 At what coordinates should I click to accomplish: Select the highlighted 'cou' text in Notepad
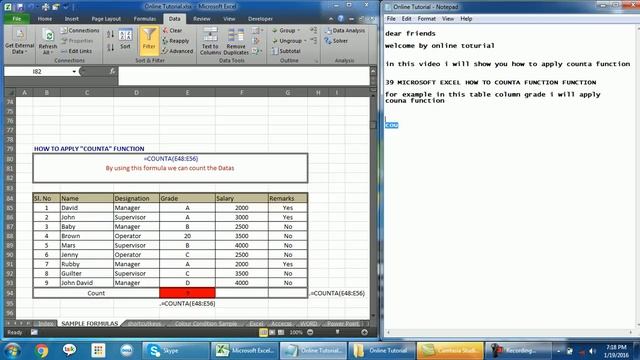tap(392, 125)
